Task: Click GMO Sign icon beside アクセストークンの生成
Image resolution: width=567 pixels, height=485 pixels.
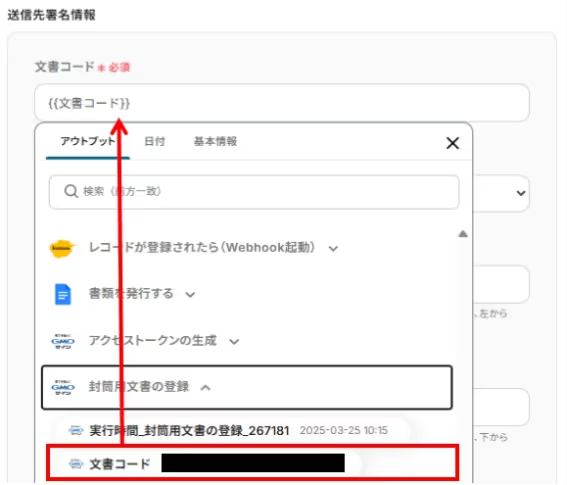Action: [x=63, y=341]
